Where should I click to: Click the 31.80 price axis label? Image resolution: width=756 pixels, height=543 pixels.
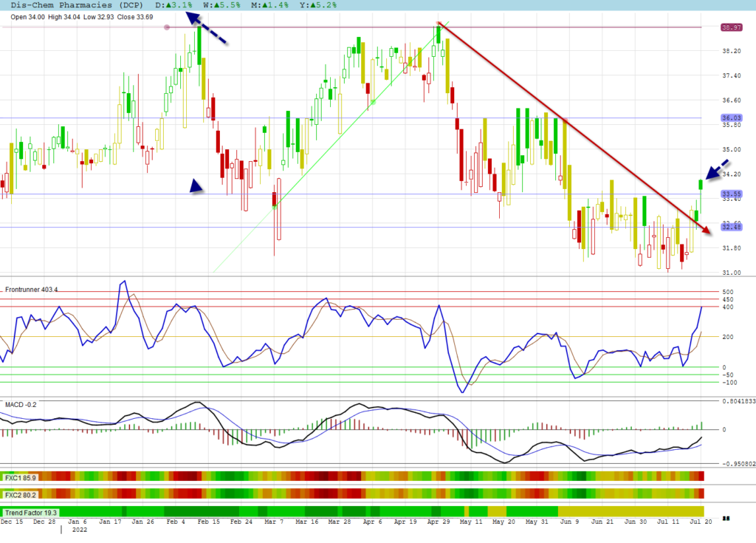point(732,248)
